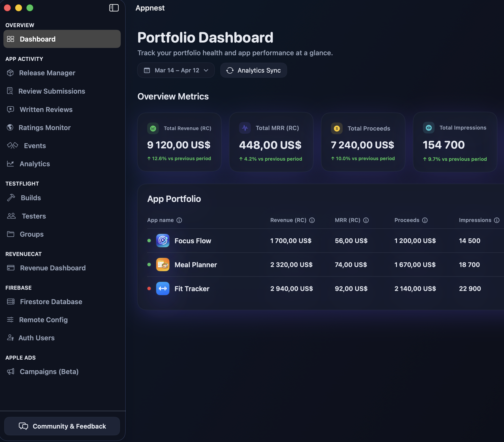Click the calendar icon in date picker
The image size is (504, 442).
pos(147,71)
